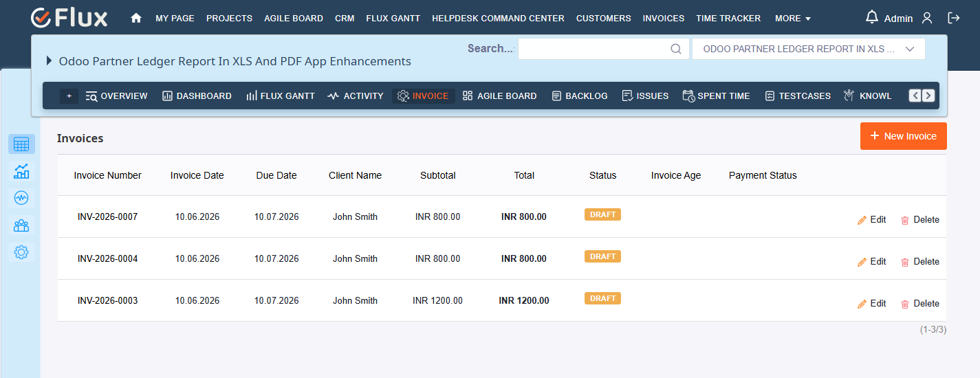
Task: Create a New Invoice
Action: coord(903,136)
